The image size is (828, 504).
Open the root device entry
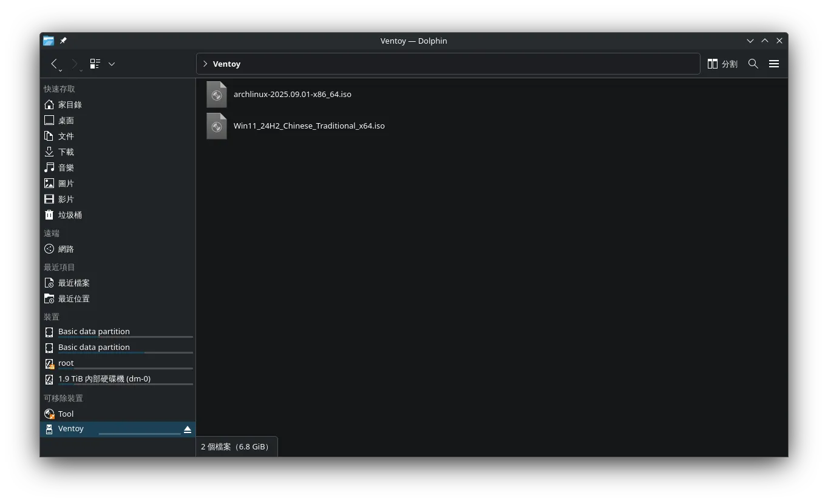point(118,363)
